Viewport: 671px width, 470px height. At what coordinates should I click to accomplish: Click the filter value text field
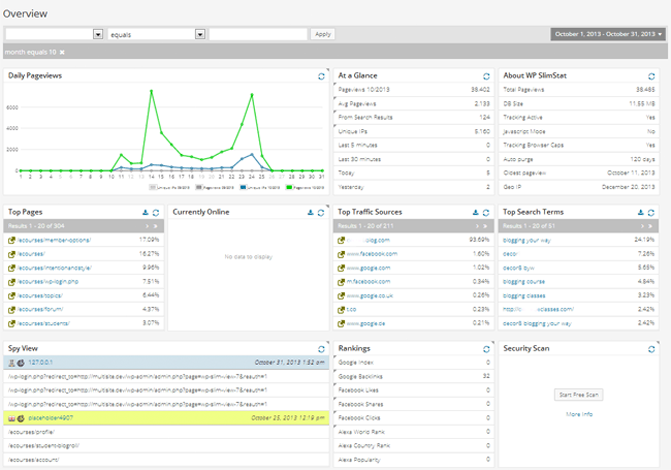pyautogui.click(x=258, y=34)
